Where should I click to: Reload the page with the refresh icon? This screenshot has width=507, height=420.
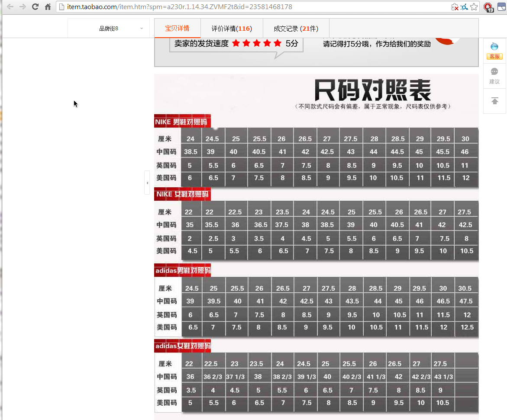coord(35,7)
